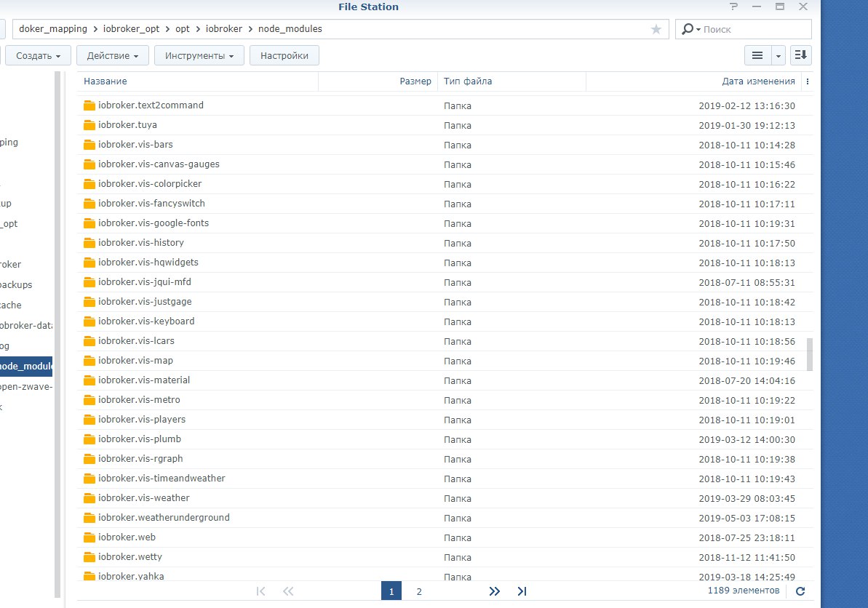The image size is (868, 608).
Task: Select node_modules in the left folder tree
Action: (26, 367)
